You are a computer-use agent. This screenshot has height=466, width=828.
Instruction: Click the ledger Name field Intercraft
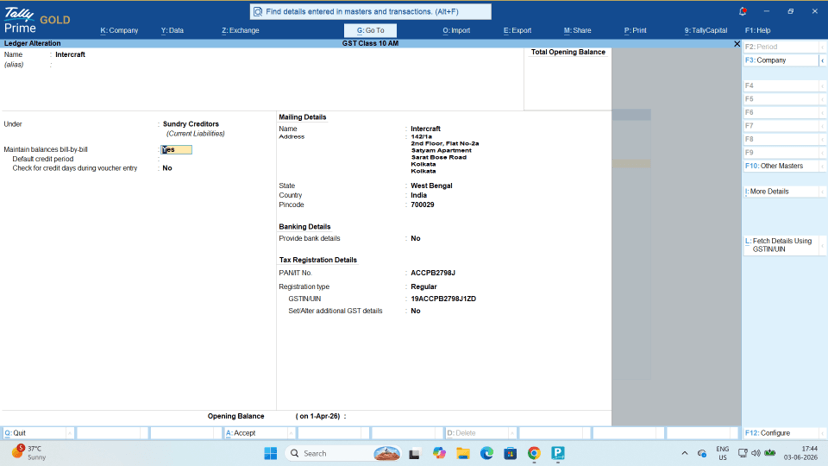pos(70,54)
